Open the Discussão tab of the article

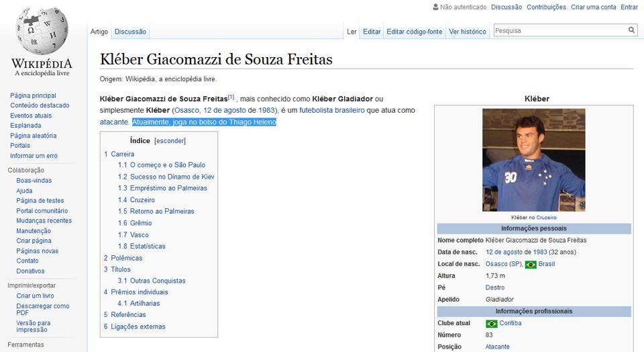click(130, 32)
